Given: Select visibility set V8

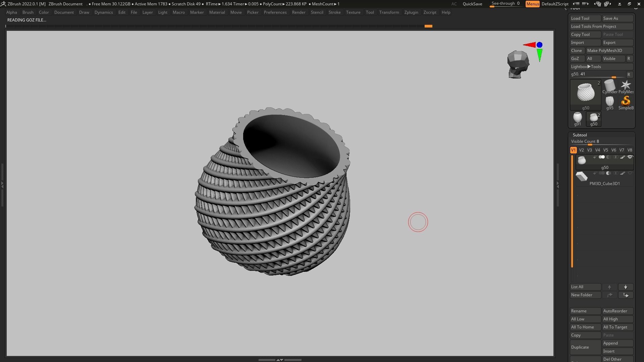Looking at the screenshot, I should coord(630,150).
